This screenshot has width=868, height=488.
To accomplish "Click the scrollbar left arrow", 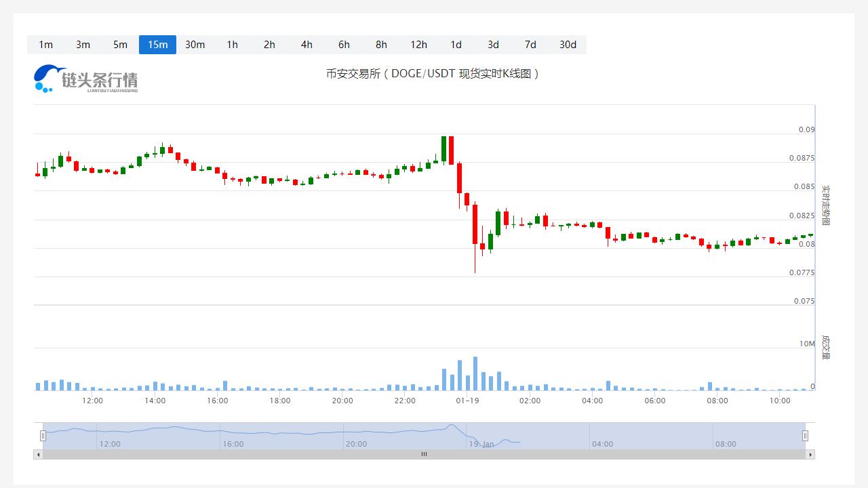I will tap(38, 454).
